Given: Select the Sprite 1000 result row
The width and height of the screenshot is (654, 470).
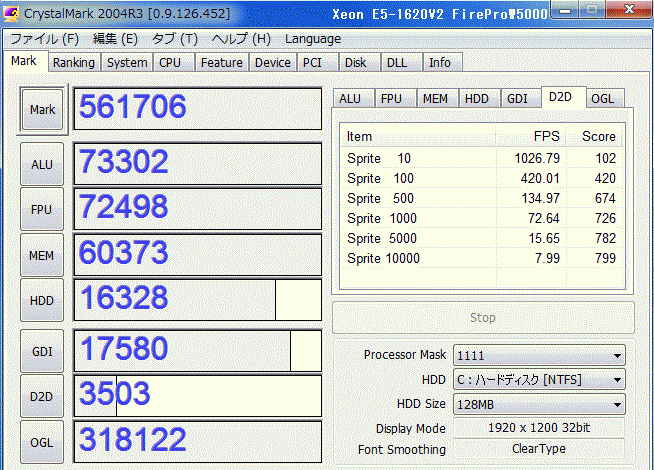Looking at the screenshot, I should coord(482,219).
